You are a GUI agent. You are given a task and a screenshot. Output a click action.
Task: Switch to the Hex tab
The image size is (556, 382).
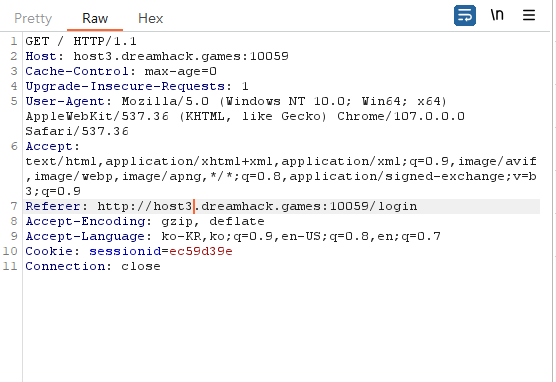point(150,18)
